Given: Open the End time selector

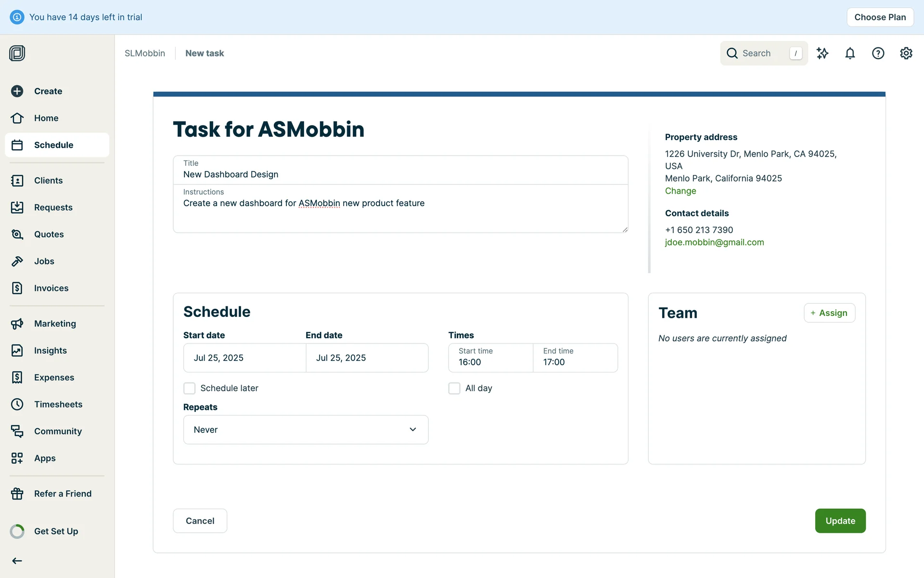Looking at the screenshot, I should [x=575, y=358].
